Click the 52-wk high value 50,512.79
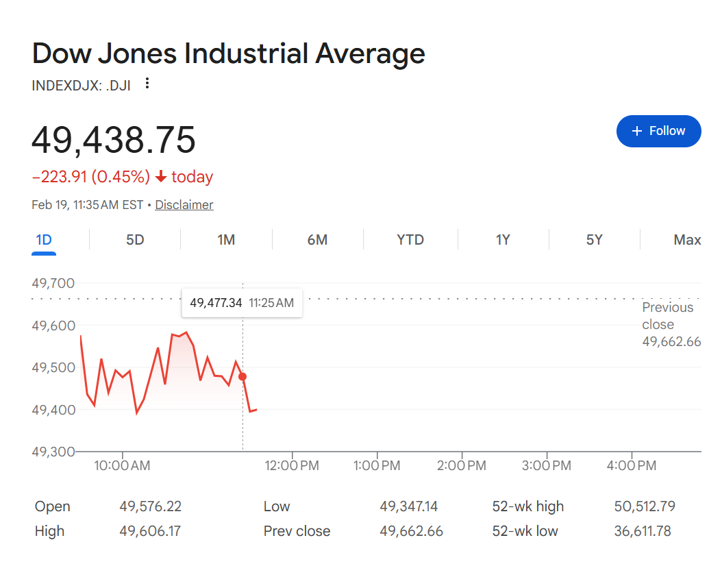 pyautogui.click(x=644, y=506)
